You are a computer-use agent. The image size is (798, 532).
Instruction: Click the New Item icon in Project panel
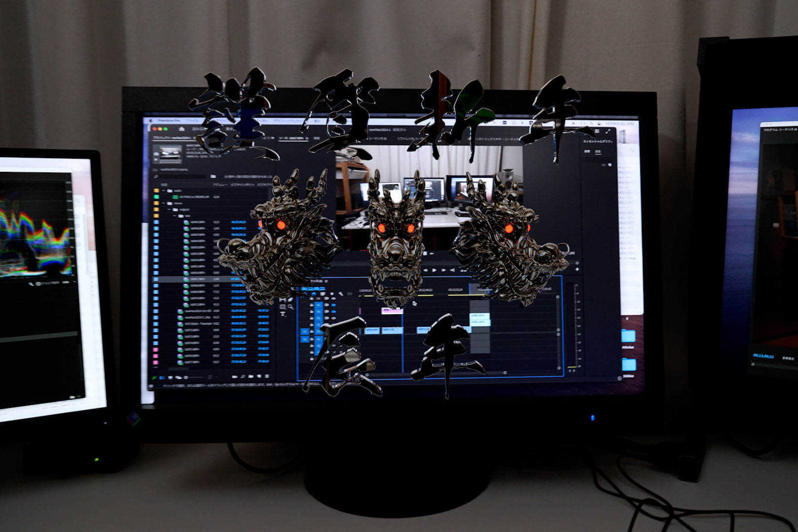(x=259, y=377)
